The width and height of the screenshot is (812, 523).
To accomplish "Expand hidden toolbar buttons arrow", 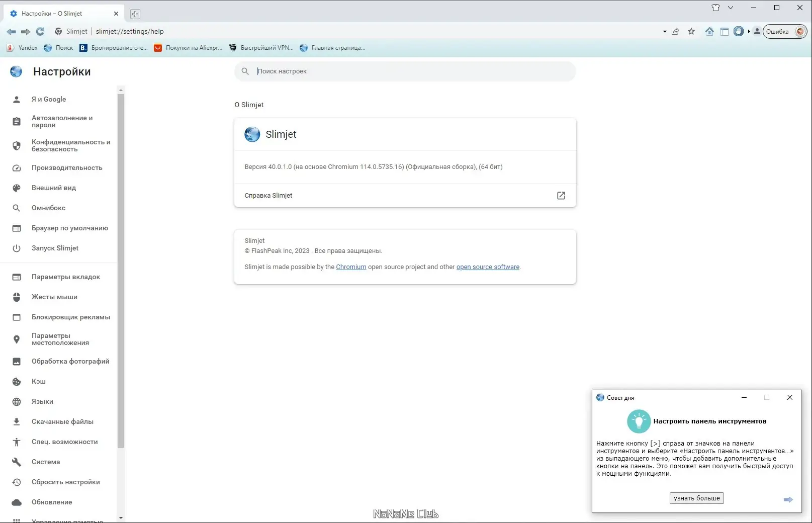I will [749, 31].
